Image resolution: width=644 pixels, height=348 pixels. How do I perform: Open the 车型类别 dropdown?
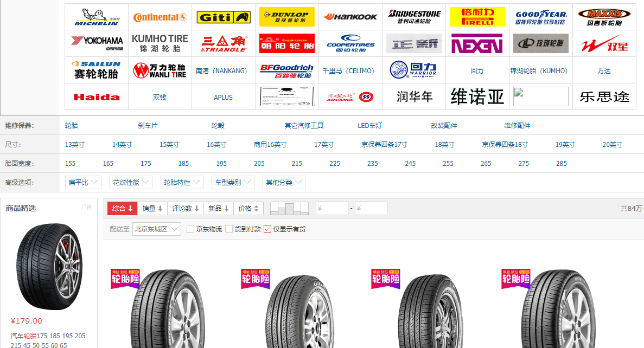(x=233, y=182)
